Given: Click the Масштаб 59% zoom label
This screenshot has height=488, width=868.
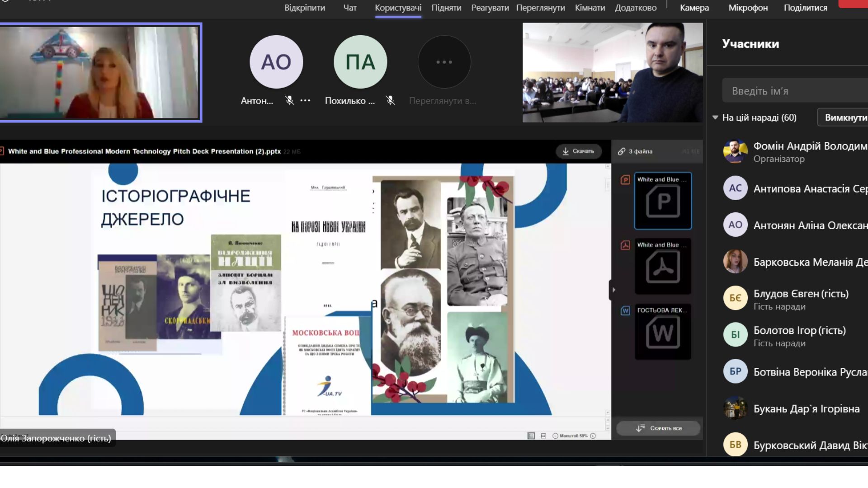Looking at the screenshot, I should tap(574, 436).
